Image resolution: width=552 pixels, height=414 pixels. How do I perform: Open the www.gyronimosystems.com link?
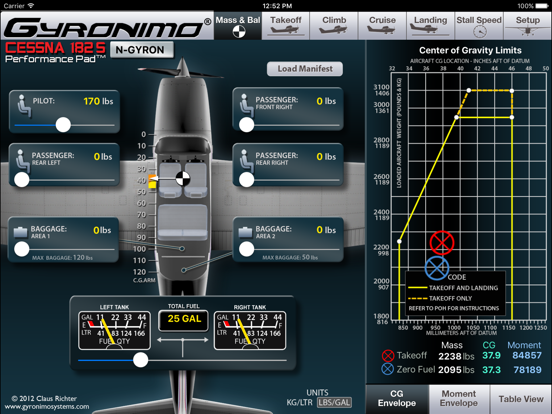pos(47,407)
